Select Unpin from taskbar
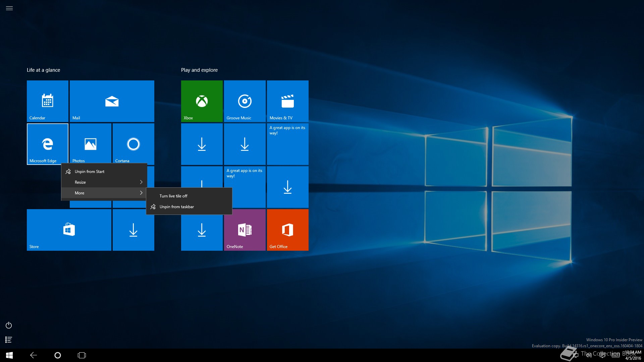This screenshot has height=362, width=644. [177, 207]
